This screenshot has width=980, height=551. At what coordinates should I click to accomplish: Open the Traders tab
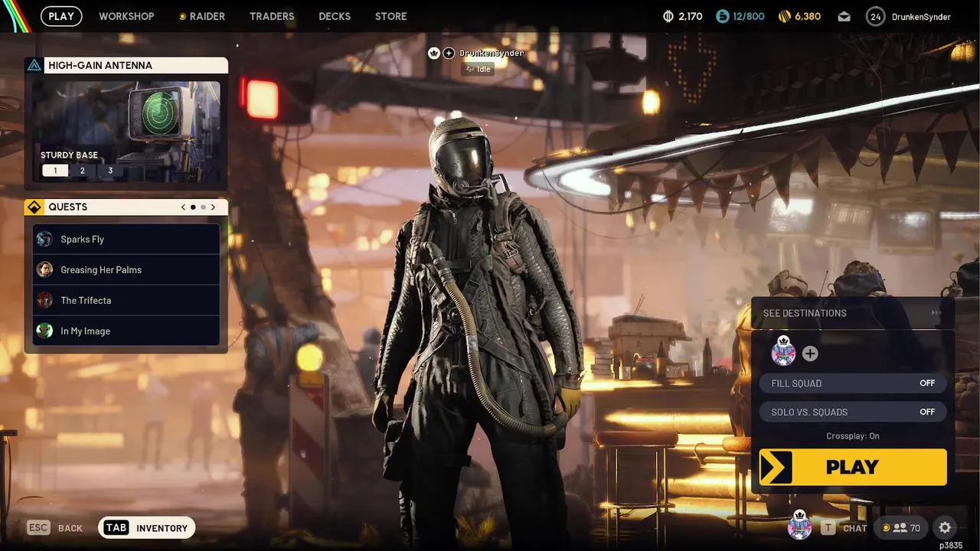[272, 16]
